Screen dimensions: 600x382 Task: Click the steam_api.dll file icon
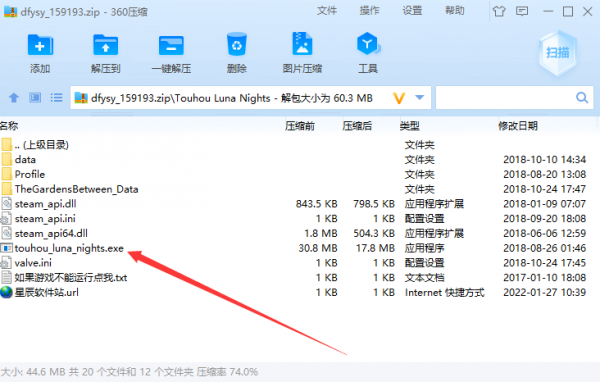pyautogui.click(x=7, y=204)
